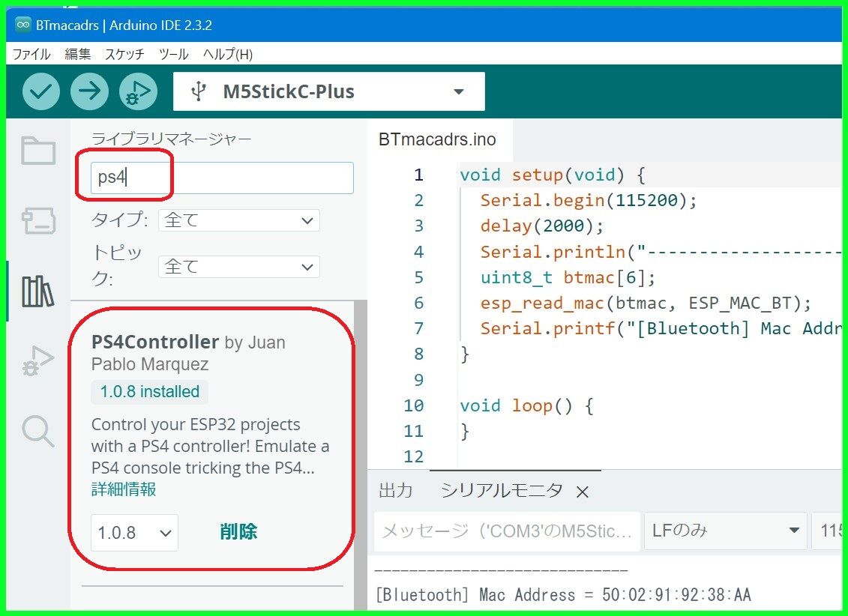Select the Library Manager sidebar icon
Viewport: 848px width, 616px height.
[37, 291]
